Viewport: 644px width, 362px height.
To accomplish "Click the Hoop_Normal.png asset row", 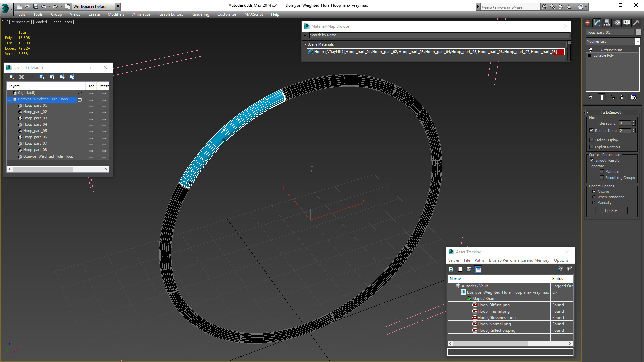I will 494,324.
